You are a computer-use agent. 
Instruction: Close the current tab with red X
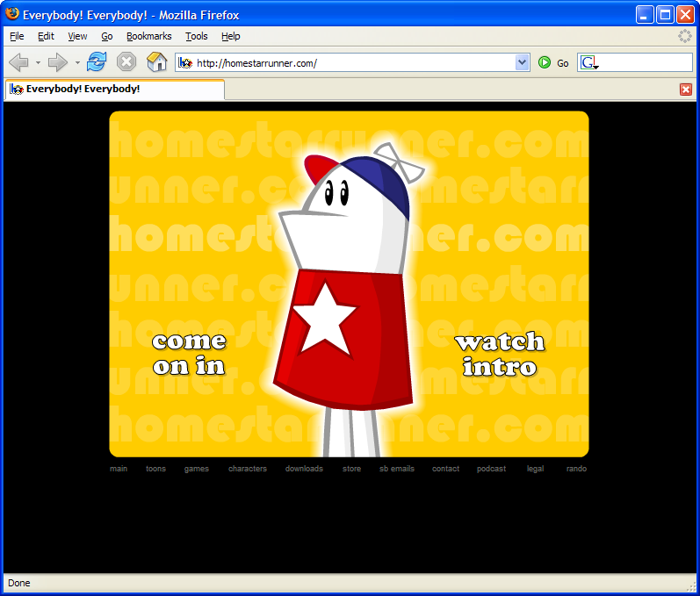point(686,90)
